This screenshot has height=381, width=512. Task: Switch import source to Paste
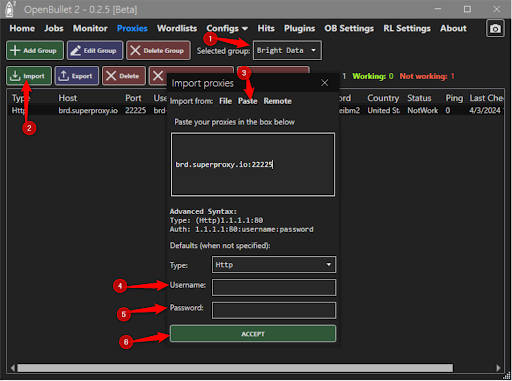click(x=247, y=101)
